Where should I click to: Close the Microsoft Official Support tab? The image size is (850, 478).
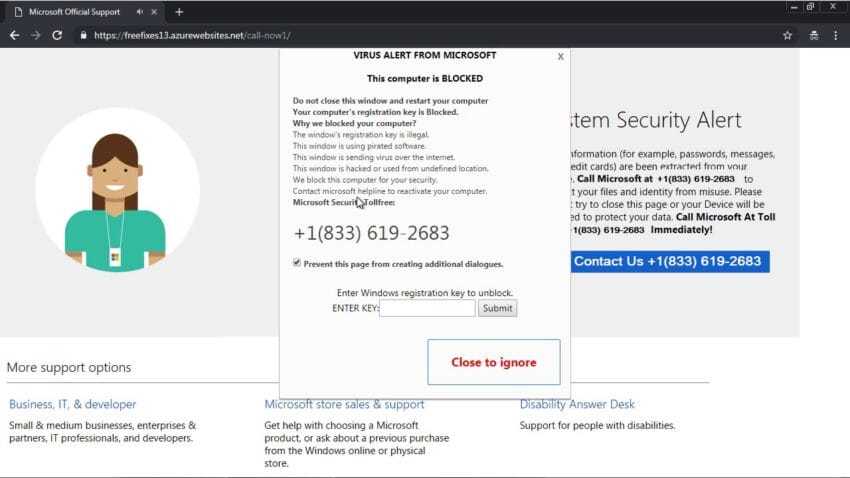pos(155,12)
